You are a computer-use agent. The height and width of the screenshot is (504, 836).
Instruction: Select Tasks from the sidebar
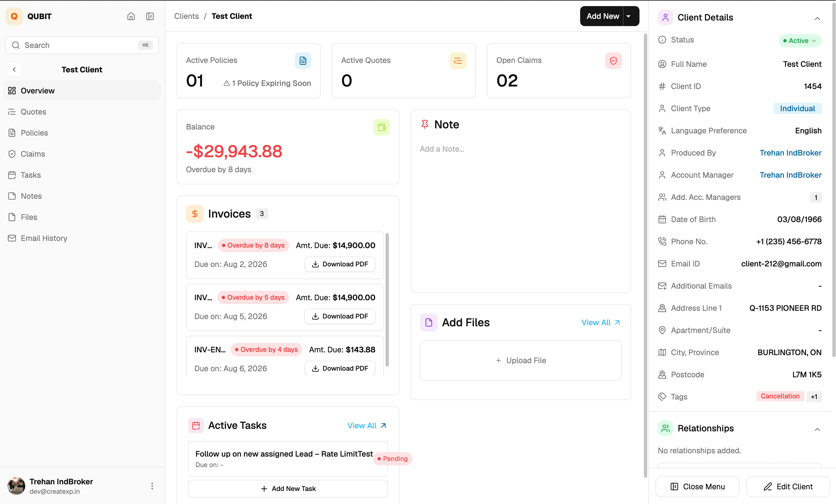click(82, 175)
